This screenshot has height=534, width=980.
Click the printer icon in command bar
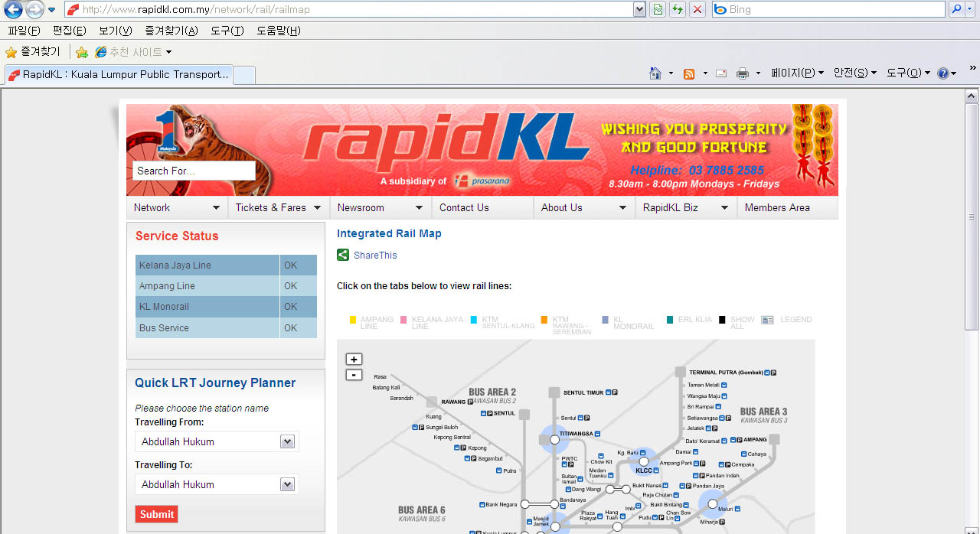tap(742, 73)
